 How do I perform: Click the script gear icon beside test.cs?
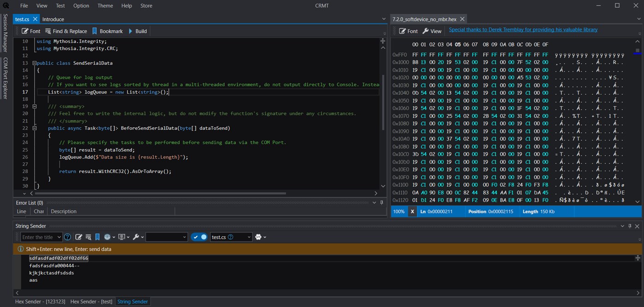pos(259,237)
